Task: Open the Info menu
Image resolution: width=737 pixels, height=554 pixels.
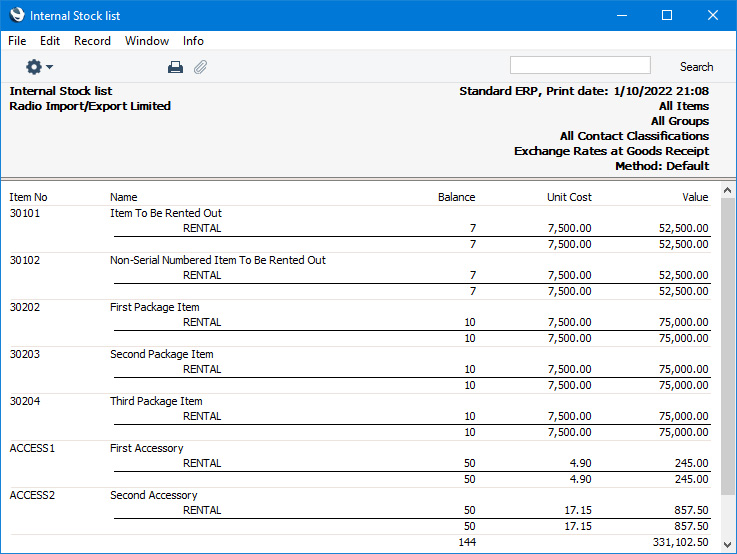Action: (x=193, y=41)
